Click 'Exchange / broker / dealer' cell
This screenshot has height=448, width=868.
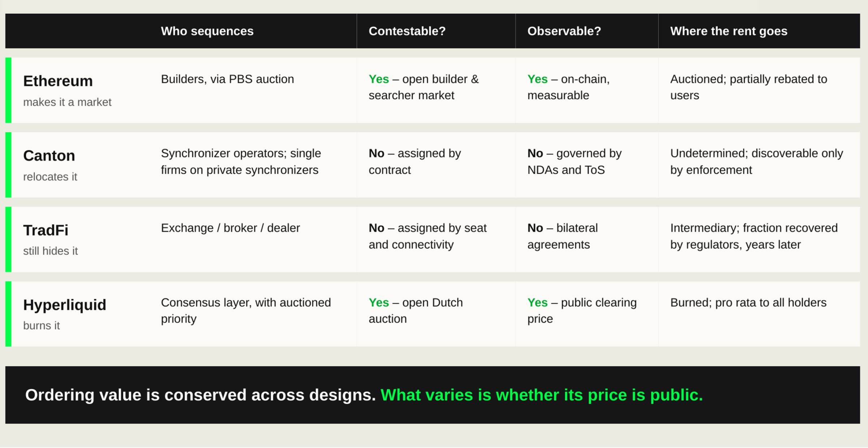(x=230, y=228)
